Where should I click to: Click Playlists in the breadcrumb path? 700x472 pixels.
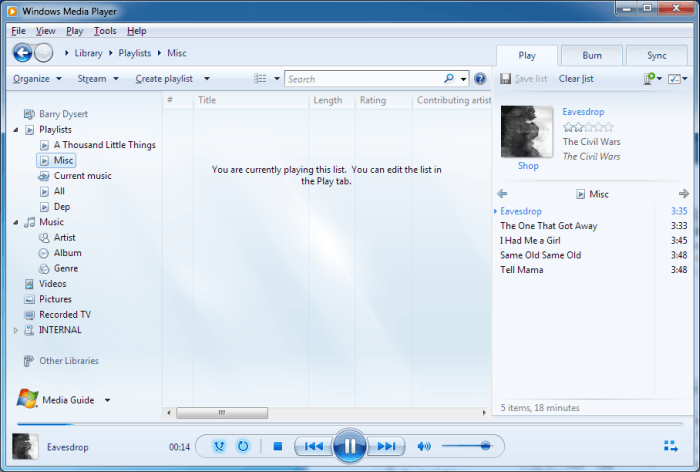(135, 53)
